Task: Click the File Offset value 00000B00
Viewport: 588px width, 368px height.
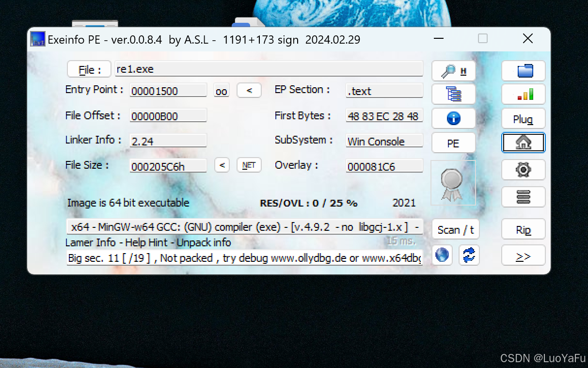Action: click(168, 116)
